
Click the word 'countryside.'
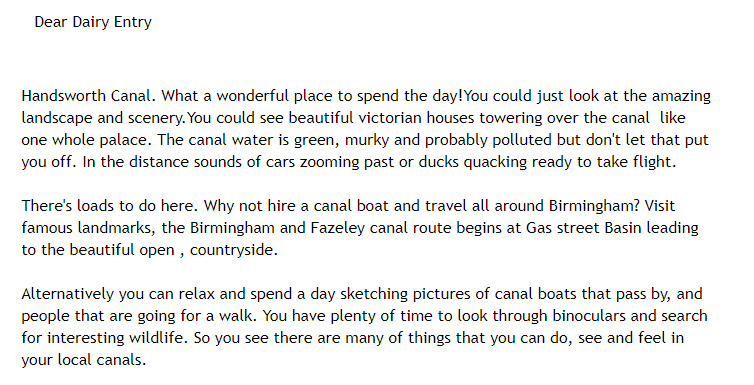234,250
